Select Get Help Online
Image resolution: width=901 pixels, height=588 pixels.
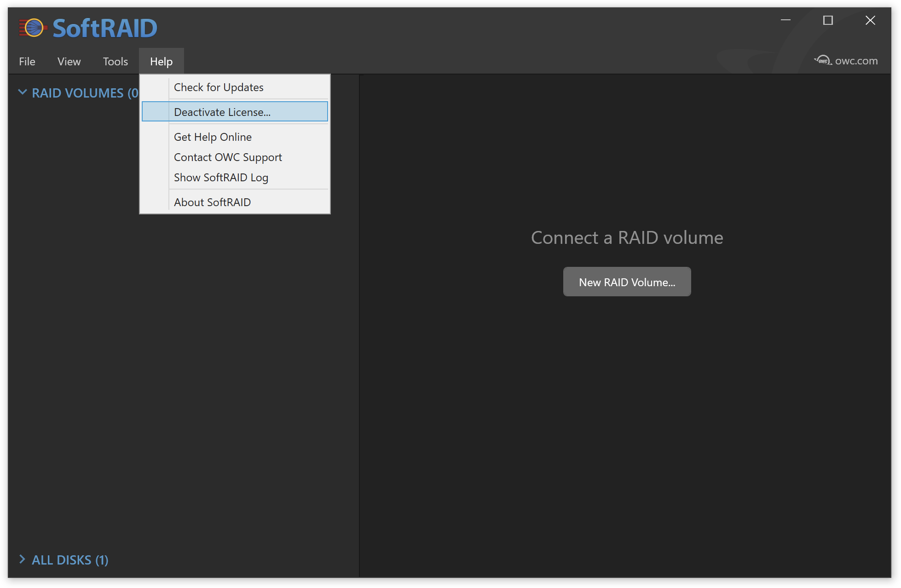(213, 137)
